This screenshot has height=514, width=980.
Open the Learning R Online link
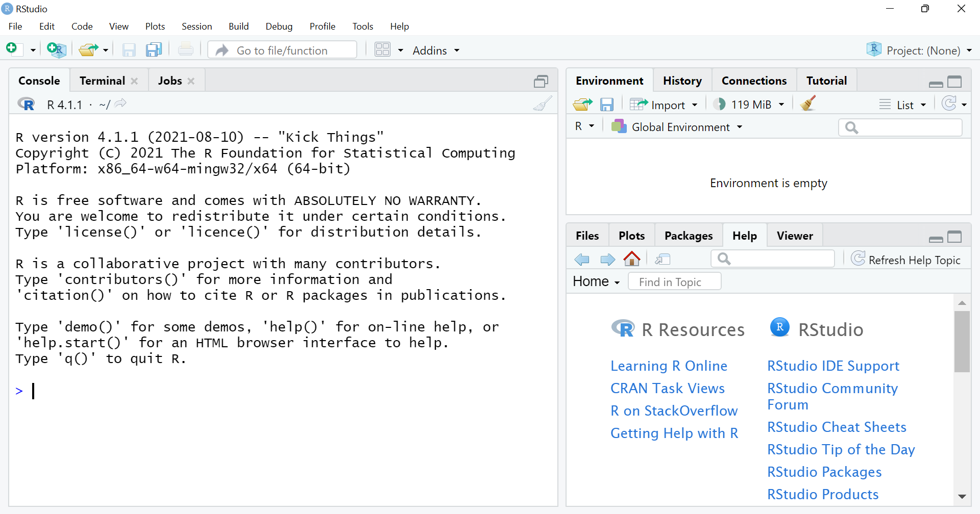669,366
